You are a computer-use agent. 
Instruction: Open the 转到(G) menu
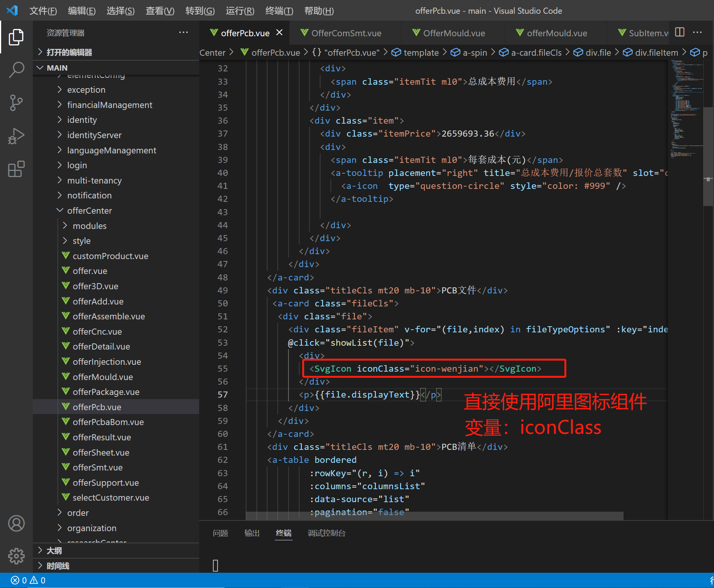click(200, 11)
